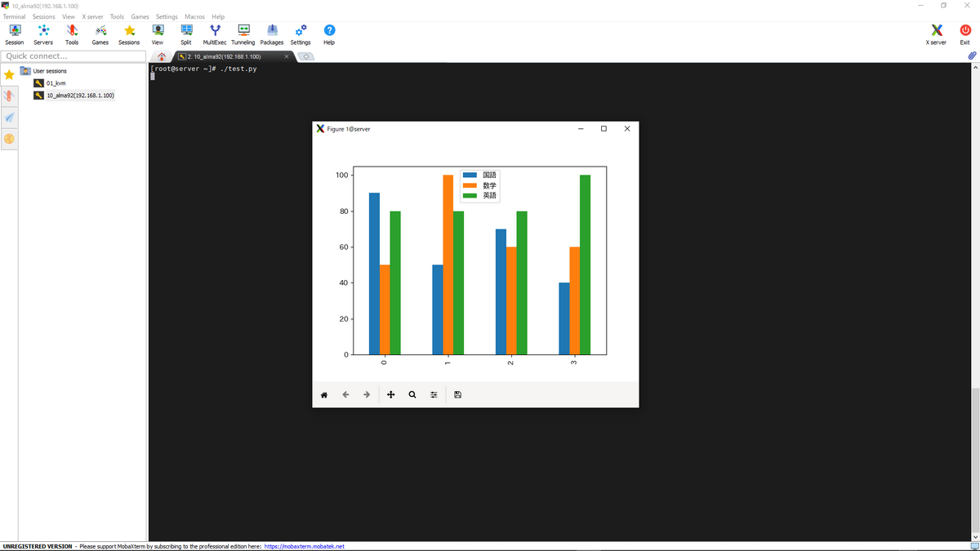Reset the plot view with the home icon
Image resolution: width=980 pixels, height=551 pixels.
324,394
